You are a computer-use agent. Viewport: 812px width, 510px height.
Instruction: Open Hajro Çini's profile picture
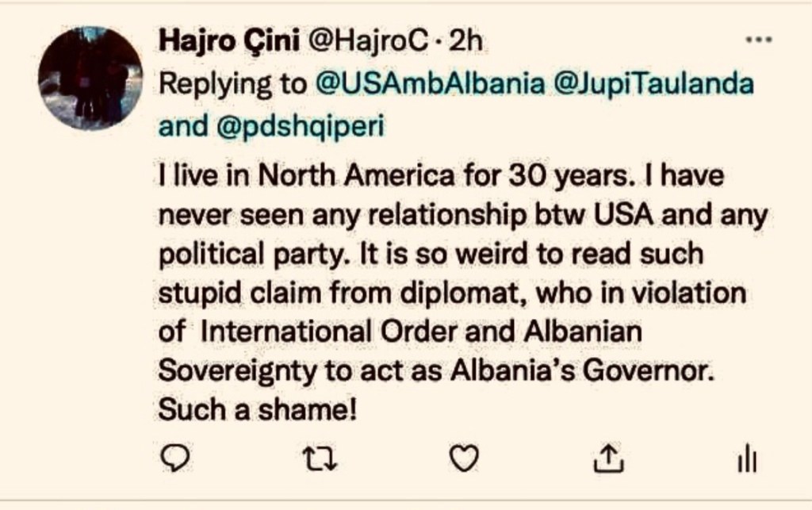[x=90, y=79]
